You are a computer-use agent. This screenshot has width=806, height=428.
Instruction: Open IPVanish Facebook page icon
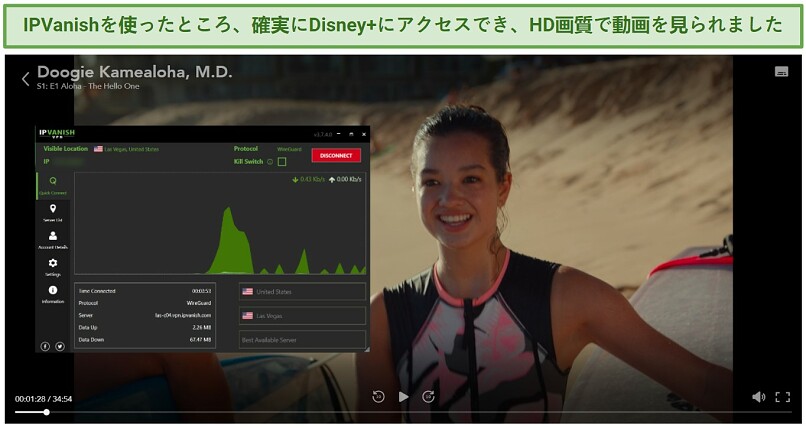(x=45, y=346)
